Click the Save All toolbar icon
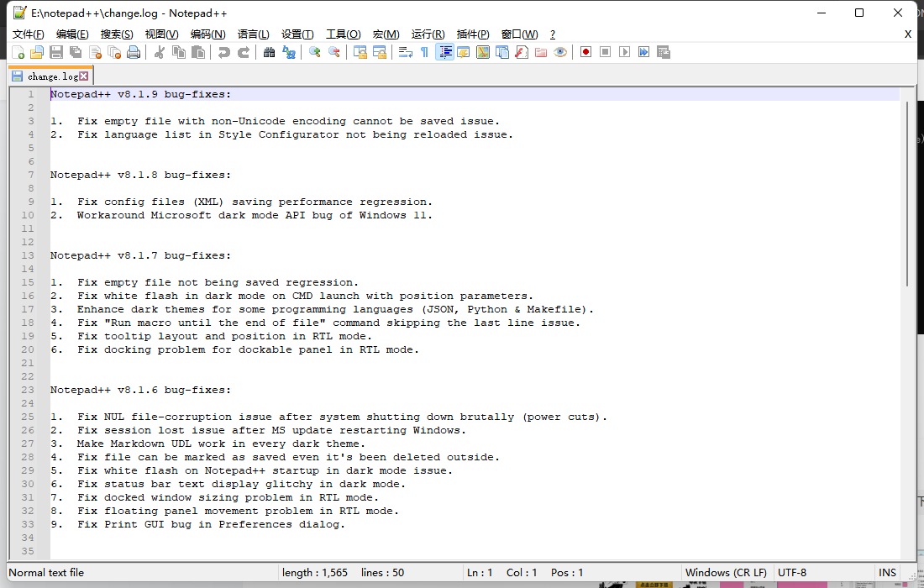This screenshot has height=588, width=924. click(76, 52)
